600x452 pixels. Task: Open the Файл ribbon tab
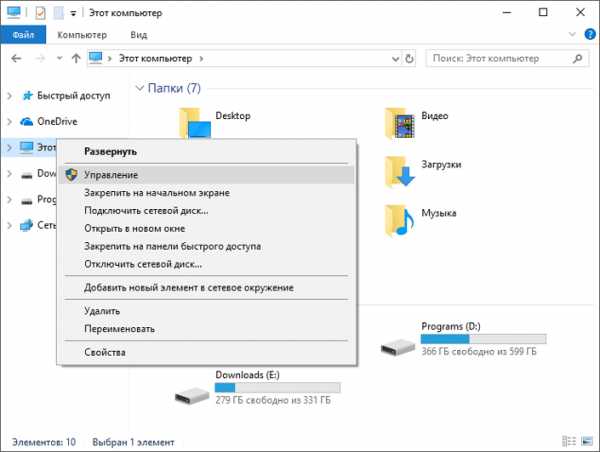click(x=23, y=35)
